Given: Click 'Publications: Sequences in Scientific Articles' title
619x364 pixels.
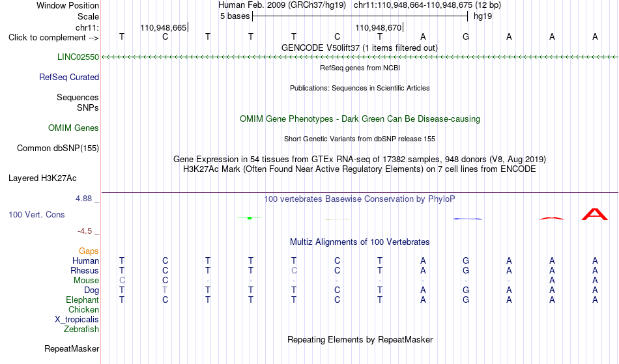Looking at the screenshot, I should (x=360, y=88).
